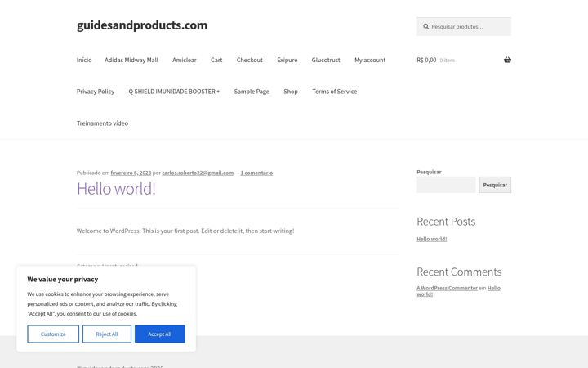The width and height of the screenshot is (588, 368).
Task: Open the A WordPress Commenter link
Action: point(447,288)
